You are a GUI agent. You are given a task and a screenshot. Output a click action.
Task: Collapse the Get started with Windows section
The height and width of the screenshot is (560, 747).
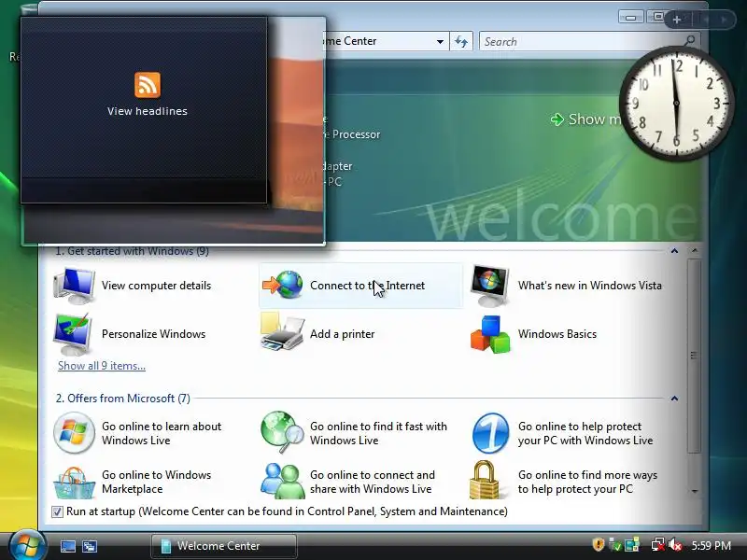point(674,251)
